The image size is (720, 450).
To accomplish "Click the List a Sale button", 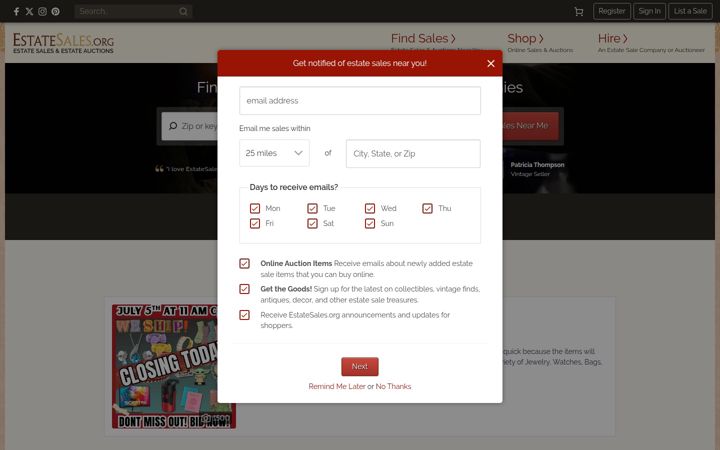I will pyautogui.click(x=690, y=11).
